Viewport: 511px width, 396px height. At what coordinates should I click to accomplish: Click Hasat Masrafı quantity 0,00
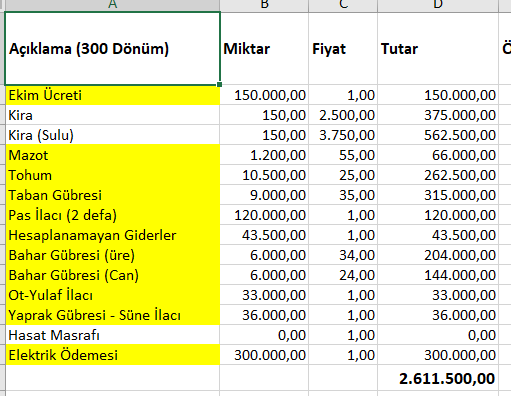point(264,335)
